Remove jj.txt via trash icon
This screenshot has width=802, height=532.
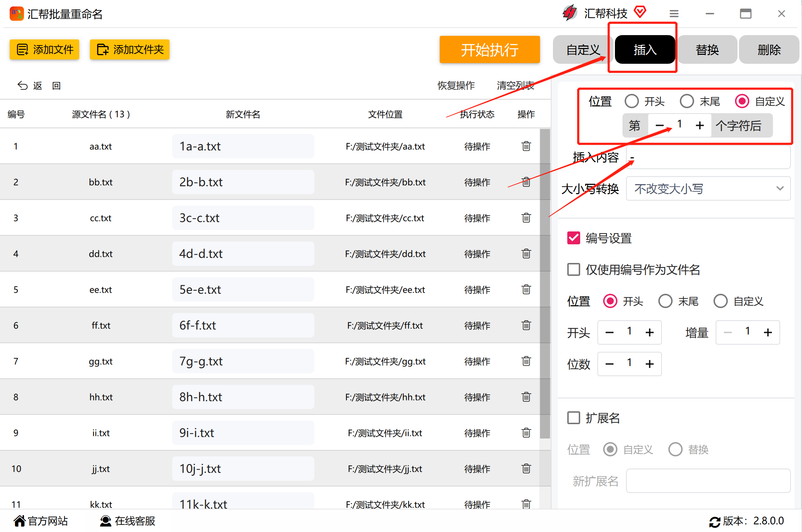click(x=526, y=469)
